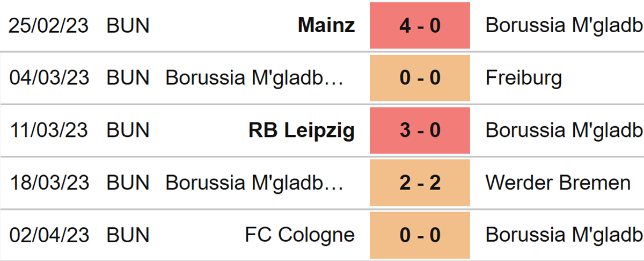
Task: Select Borussia M'gladb home team versus Werder Bremen
Action: tap(254, 183)
